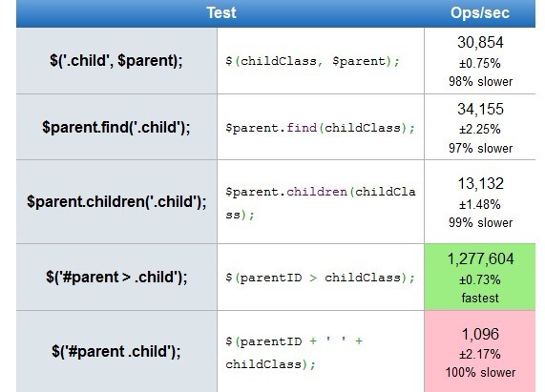Click the '98% slower' text
Viewport: 545px width, 392px height.
coord(480,82)
